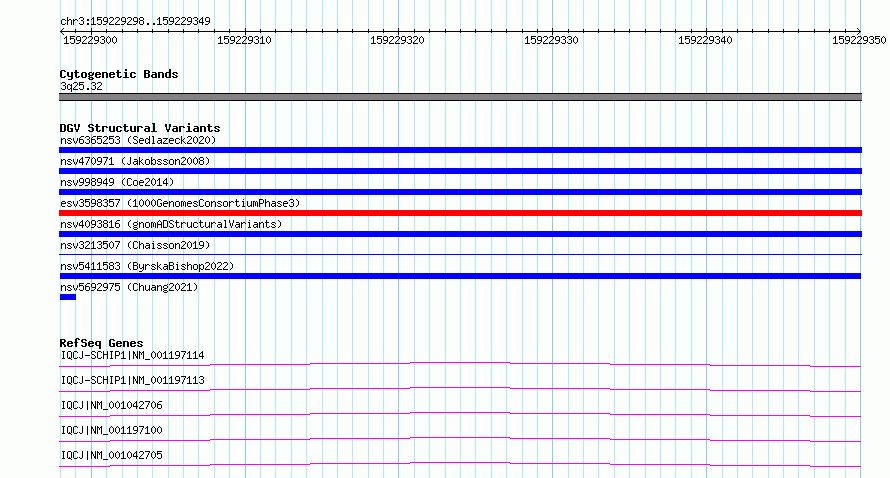This screenshot has width=890, height=478.
Task: Open IQCJ|NM_001042706 transcript label
Action: (x=111, y=405)
